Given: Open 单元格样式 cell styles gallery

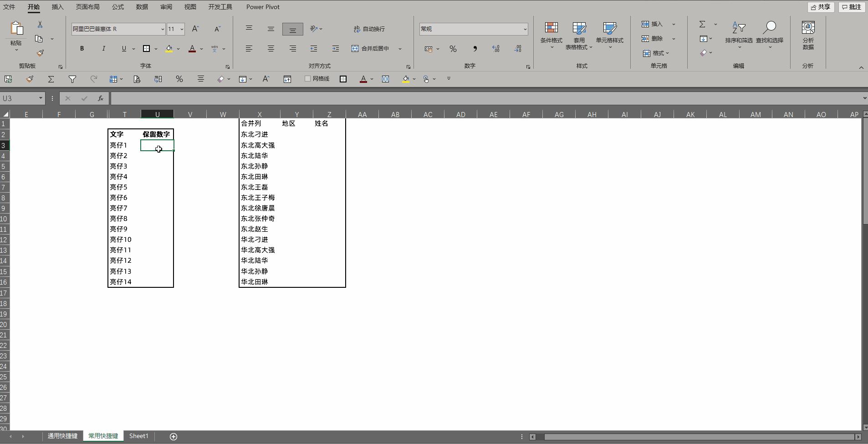Looking at the screenshot, I should pos(610,35).
